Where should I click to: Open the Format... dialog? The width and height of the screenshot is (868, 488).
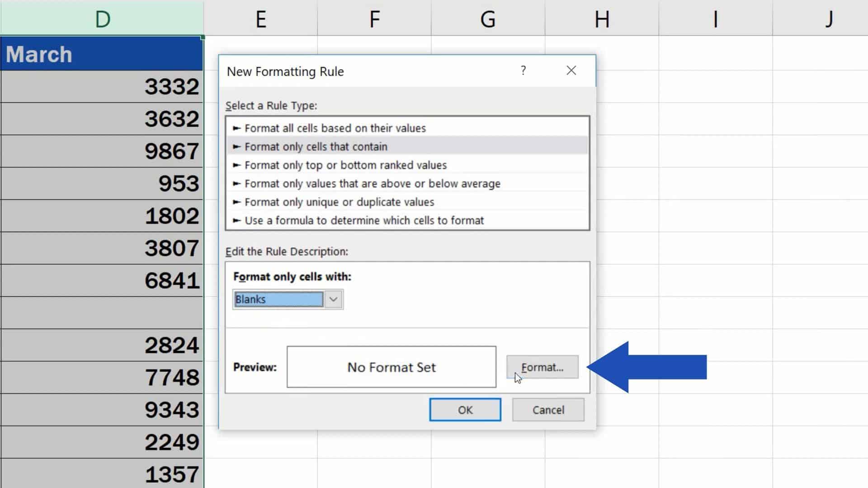(542, 367)
